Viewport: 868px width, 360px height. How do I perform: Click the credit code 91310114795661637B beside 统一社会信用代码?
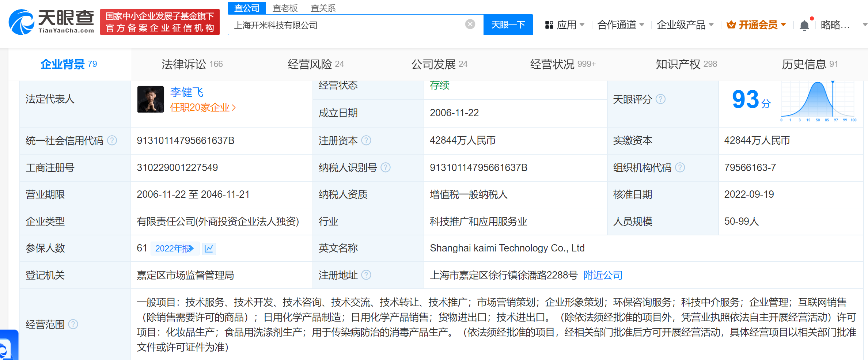pos(186,140)
